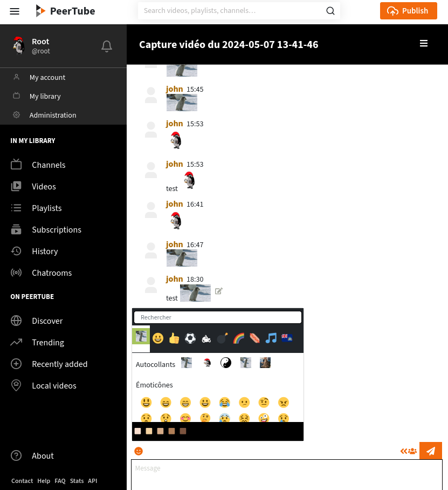This screenshot has height=490, width=448.
Task: Select the flags emoji category
Action: pyautogui.click(x=287, y=338)
